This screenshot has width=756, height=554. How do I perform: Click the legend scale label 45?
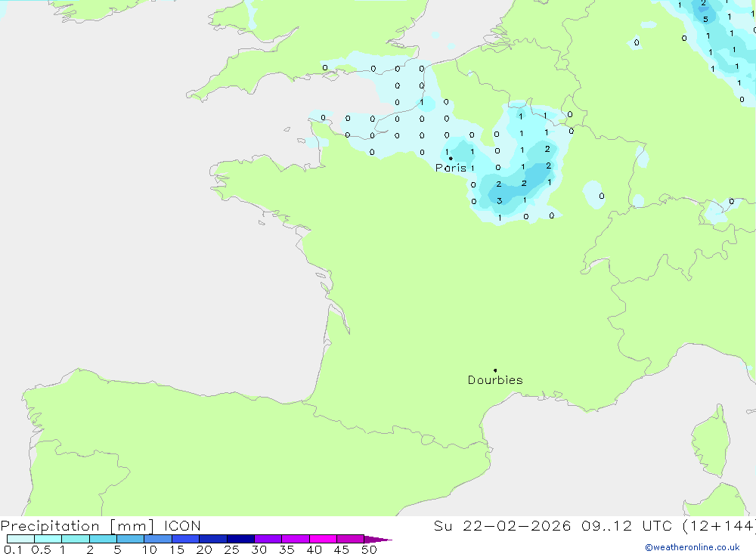coord(342,549)
